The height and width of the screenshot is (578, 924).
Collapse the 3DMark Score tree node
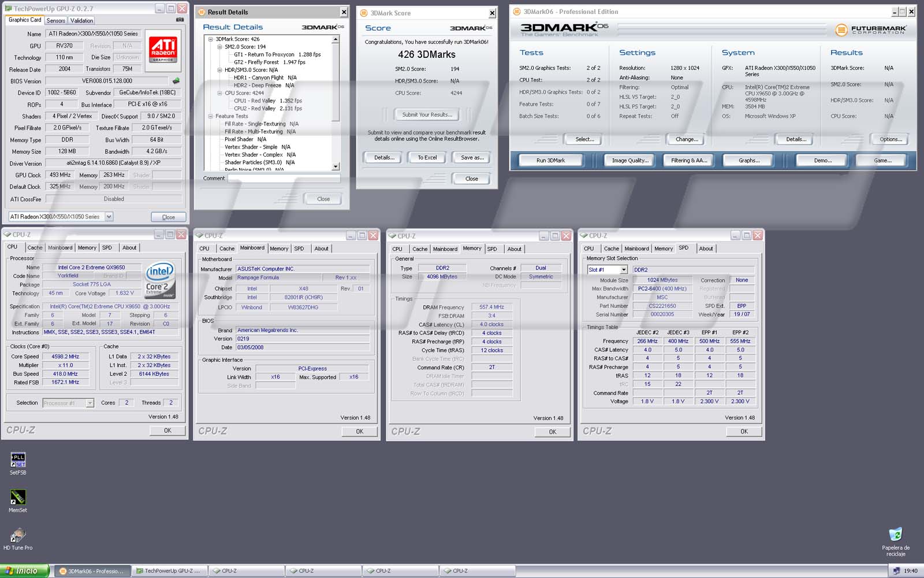click(211, 39)
